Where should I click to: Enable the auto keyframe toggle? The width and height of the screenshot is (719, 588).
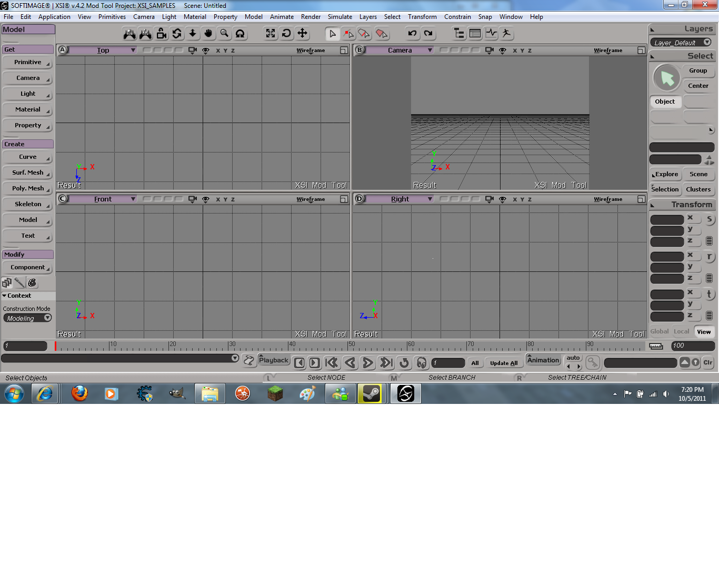[x=573, y=358]
